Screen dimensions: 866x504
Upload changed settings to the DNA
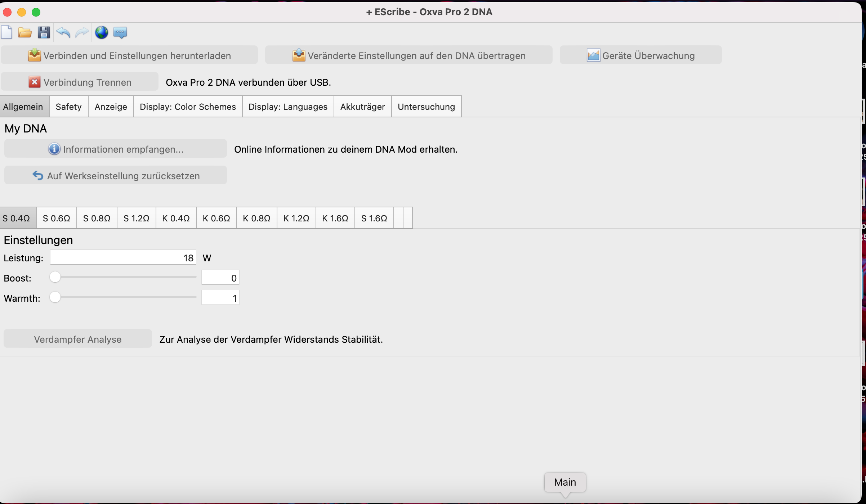click(x=409, y=55)
